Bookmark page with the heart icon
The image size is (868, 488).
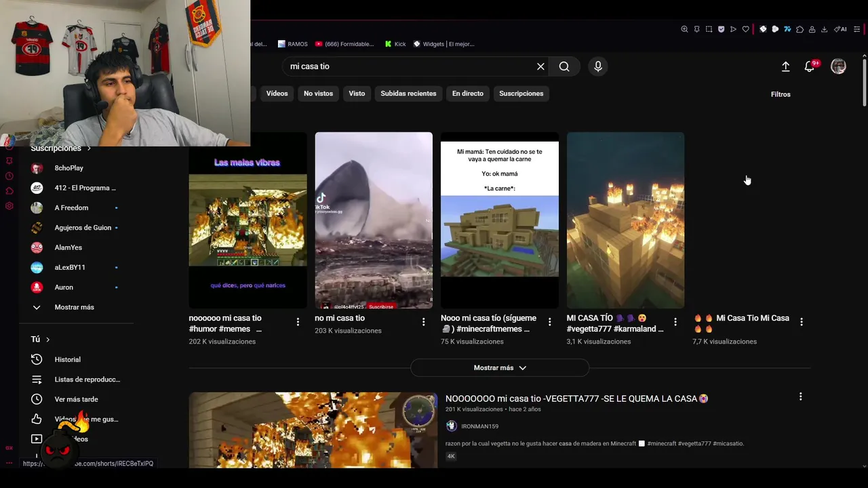745,29
